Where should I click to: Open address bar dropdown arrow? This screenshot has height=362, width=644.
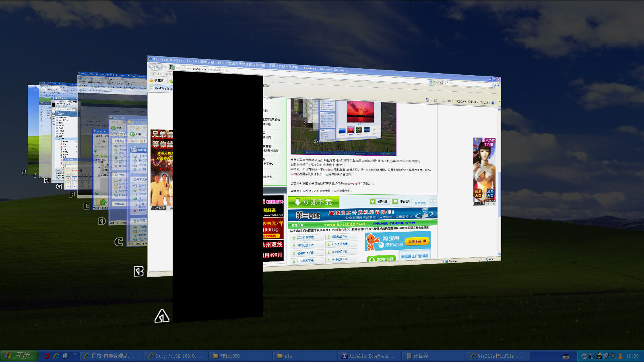pos(430,82)
